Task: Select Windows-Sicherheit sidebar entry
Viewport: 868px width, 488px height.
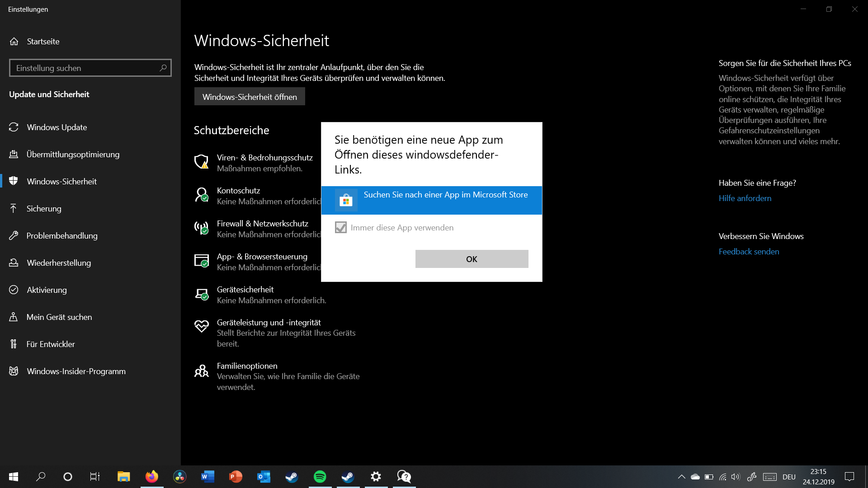Action: click(x=62, y=181)
